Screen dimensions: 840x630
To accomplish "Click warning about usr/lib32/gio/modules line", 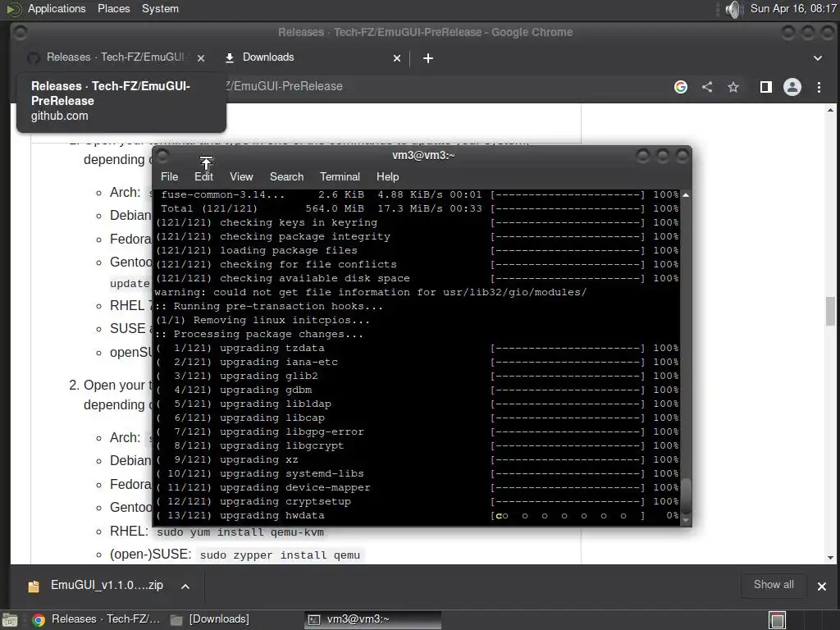I will (x=371, y=293).
